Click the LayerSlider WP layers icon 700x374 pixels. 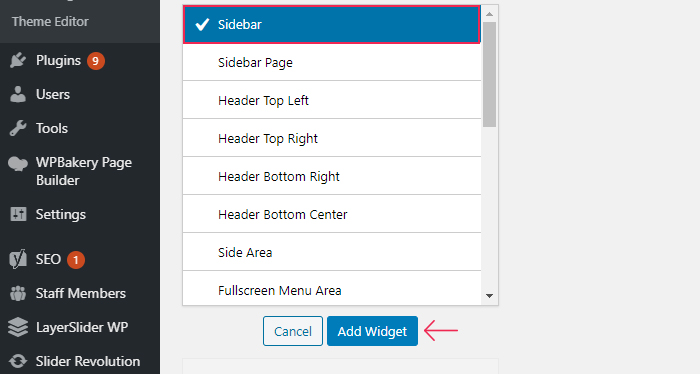coord(18,327)
